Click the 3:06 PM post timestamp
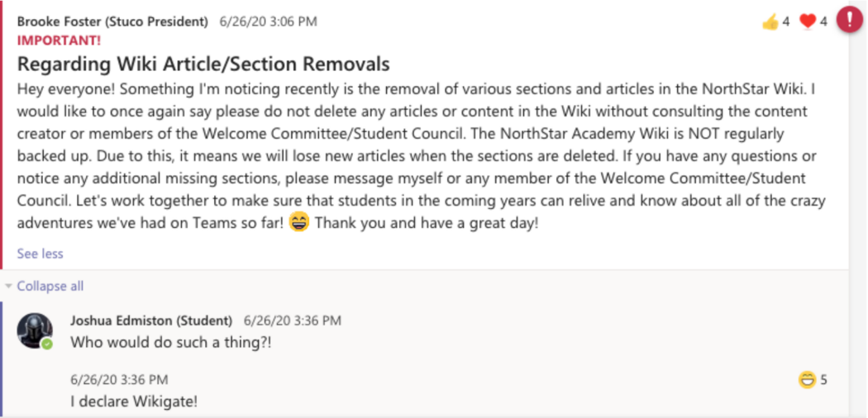 click(x=268, y=21)
